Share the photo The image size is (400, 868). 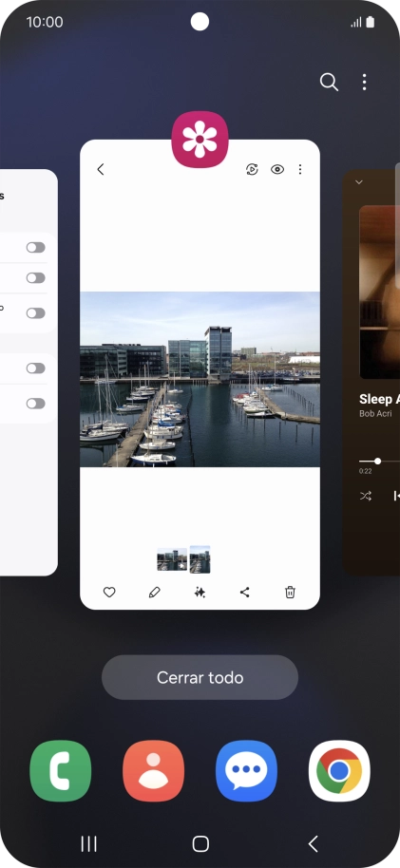[245, 593]
